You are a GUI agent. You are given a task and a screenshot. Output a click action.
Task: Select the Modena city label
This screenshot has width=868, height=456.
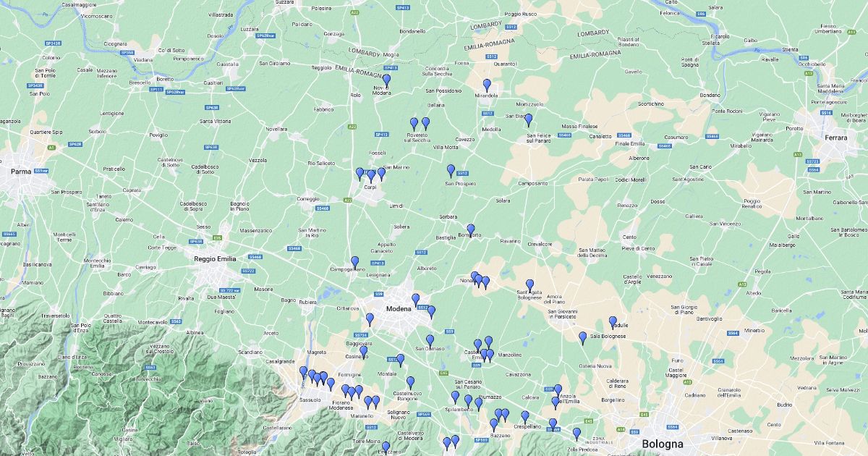click(399, 309)
